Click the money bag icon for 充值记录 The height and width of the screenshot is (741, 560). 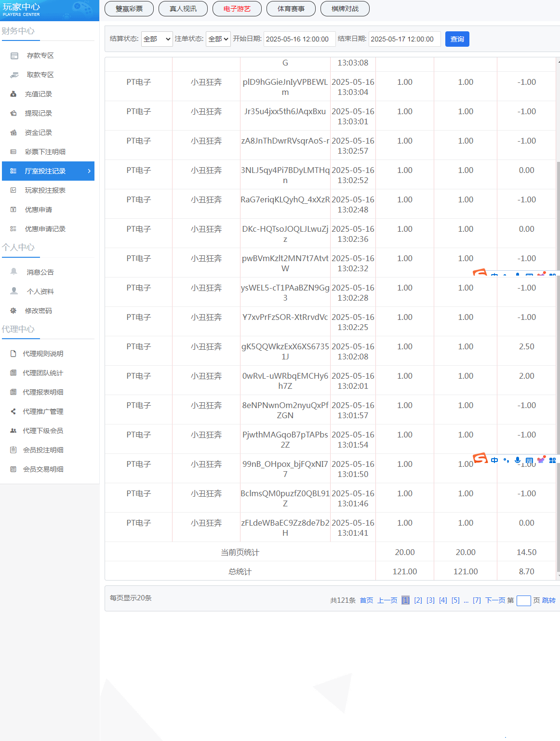click(13, 94)
